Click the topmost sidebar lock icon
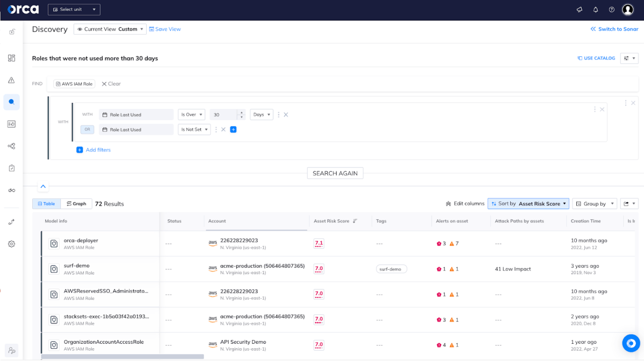This screenshot has height=361, width=644. [12, 32]
